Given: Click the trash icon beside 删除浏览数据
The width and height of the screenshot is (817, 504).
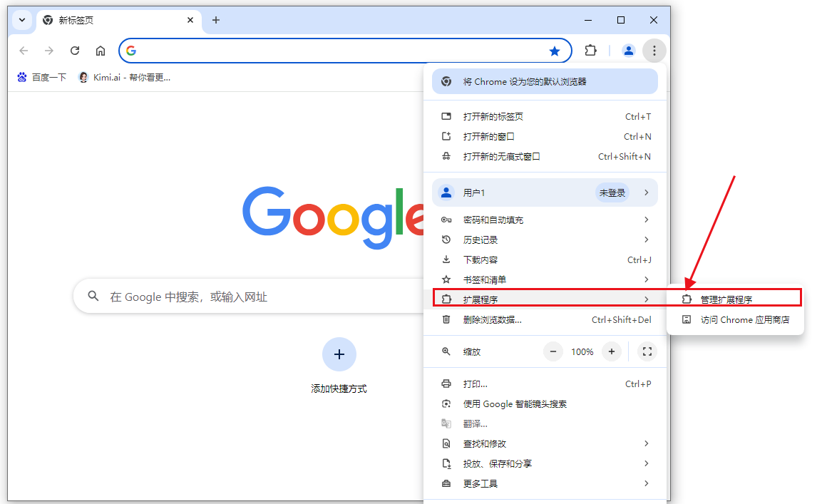Looking at the screenshot, I should (x=446, y=319).
